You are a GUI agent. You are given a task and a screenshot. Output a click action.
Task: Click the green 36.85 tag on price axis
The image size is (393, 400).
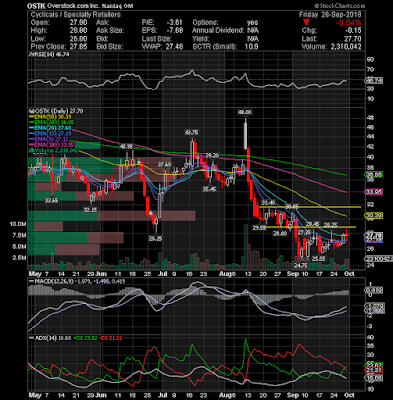coord(374,174)
